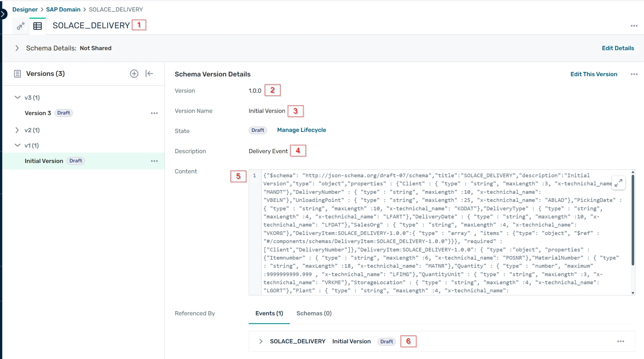Click the Not Shared status text
644x359 pixels.
(x=96, y=48)
